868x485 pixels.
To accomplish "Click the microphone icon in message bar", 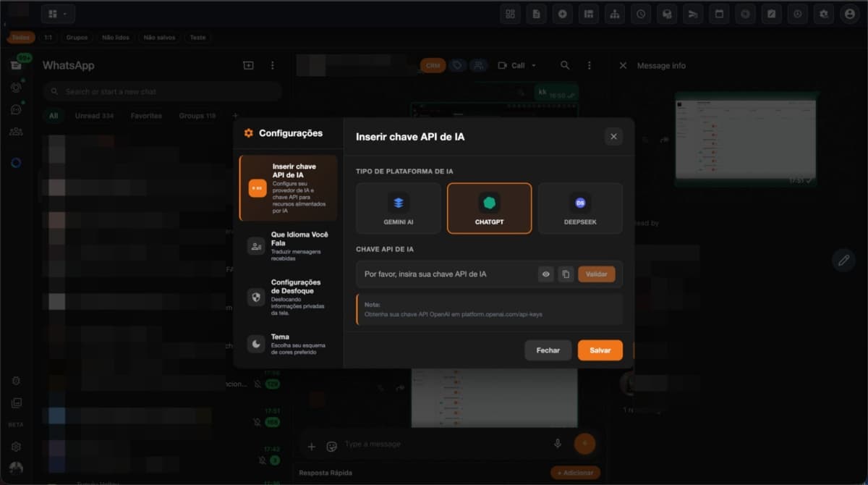I will tap(558, 444).
